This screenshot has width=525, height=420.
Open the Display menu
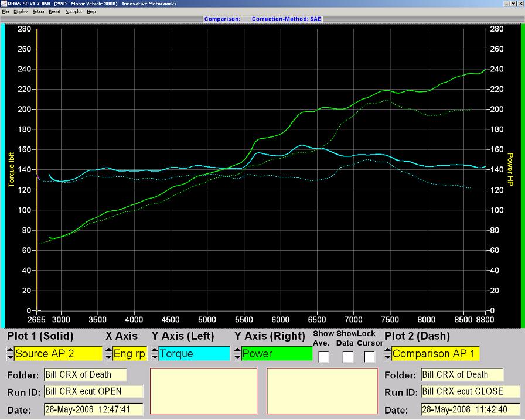point(21,12)
